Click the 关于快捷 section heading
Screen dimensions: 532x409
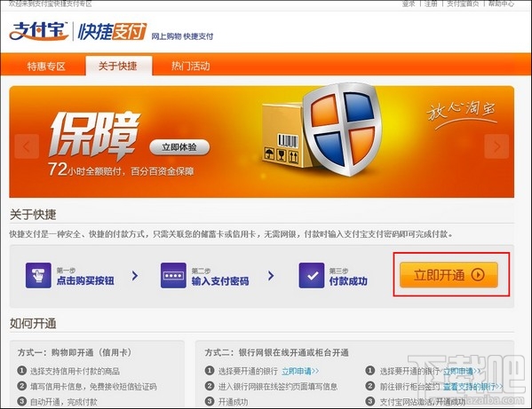[x=33, y=215]
